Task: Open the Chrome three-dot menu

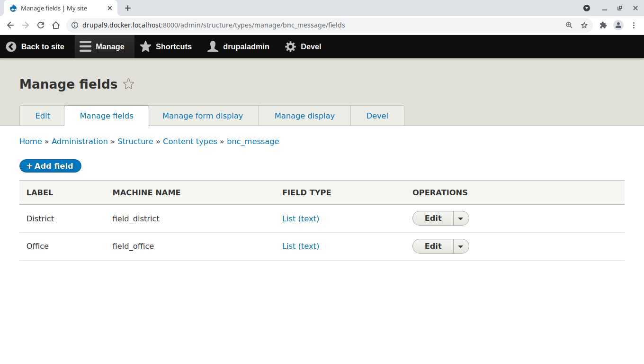Action: point(634,25)
